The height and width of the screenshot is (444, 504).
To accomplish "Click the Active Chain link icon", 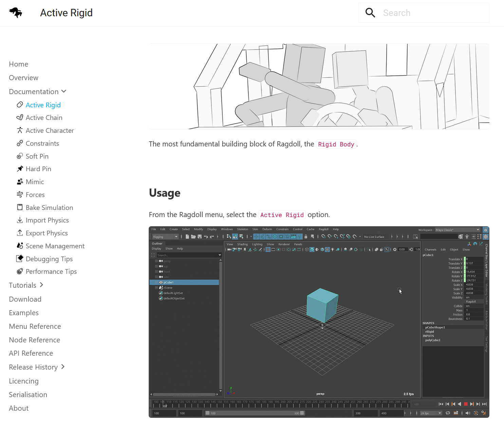I will (x=20, y=118).
